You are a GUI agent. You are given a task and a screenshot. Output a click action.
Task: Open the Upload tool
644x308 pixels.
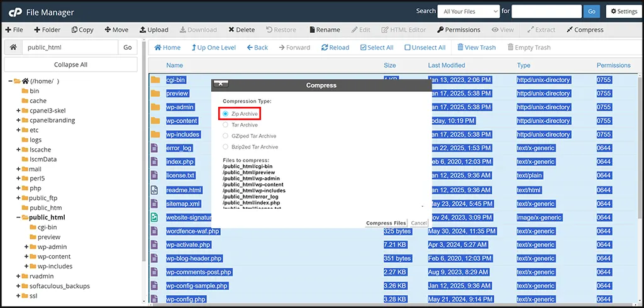point(154,30)
